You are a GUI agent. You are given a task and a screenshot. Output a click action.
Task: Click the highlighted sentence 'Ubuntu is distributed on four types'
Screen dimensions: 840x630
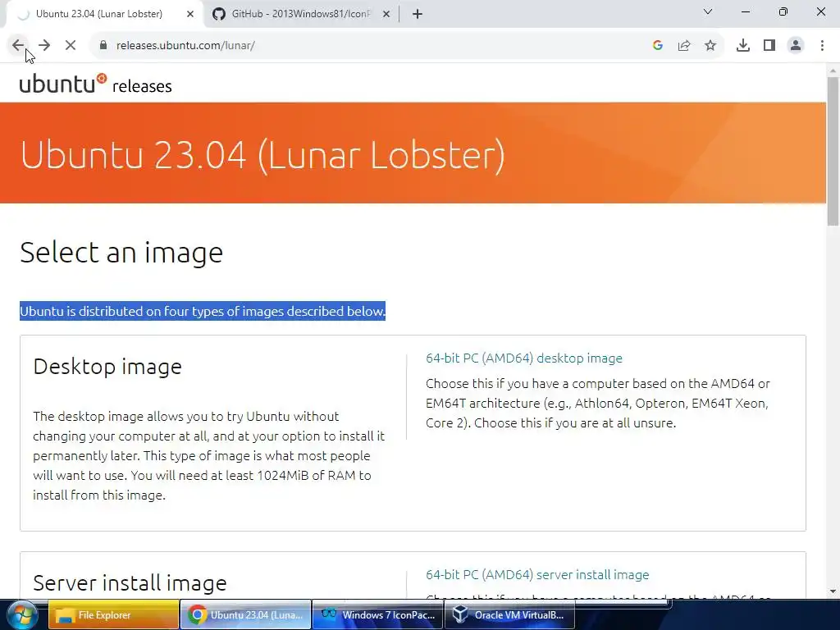coord(203,311)
